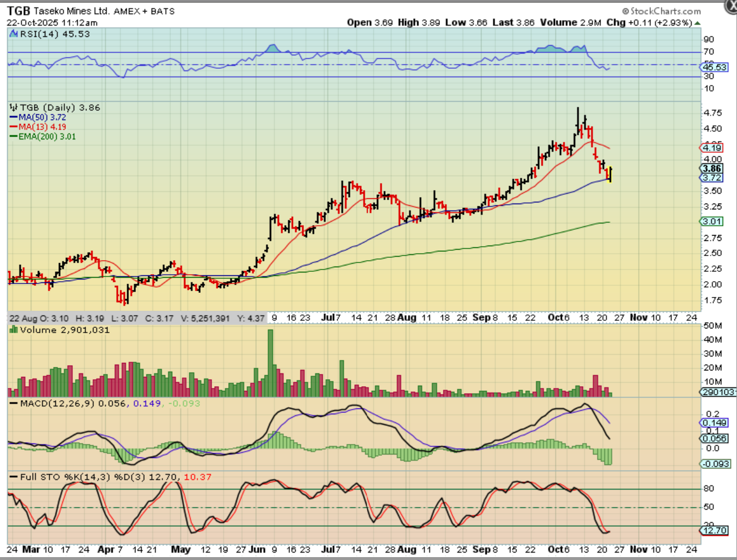Click the Mar label on the bottom date axis
The width and height of the screenshot is (737, 560).
(x=30, y=549)
